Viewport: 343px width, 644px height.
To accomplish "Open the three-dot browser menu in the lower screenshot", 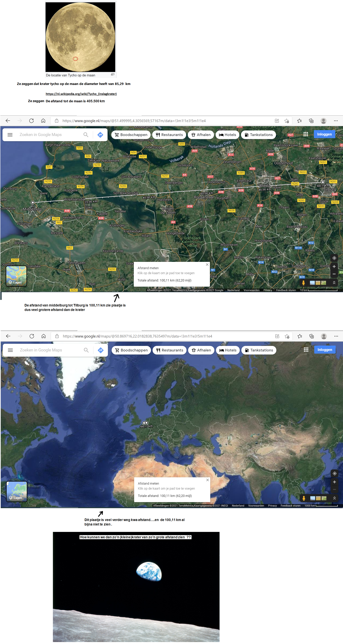I will coord(336,336).
